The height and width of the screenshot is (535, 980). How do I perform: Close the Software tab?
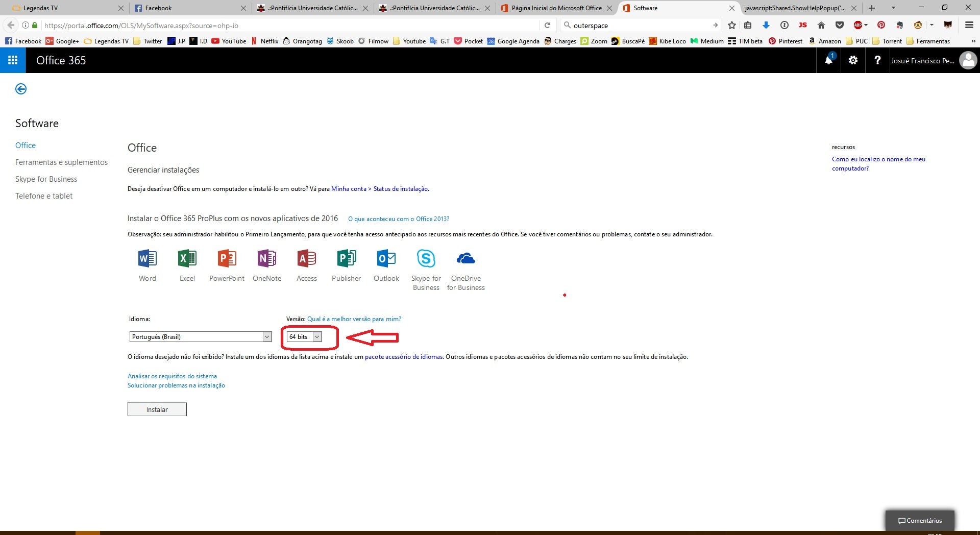pyautogui.click(x=731, y=8)
